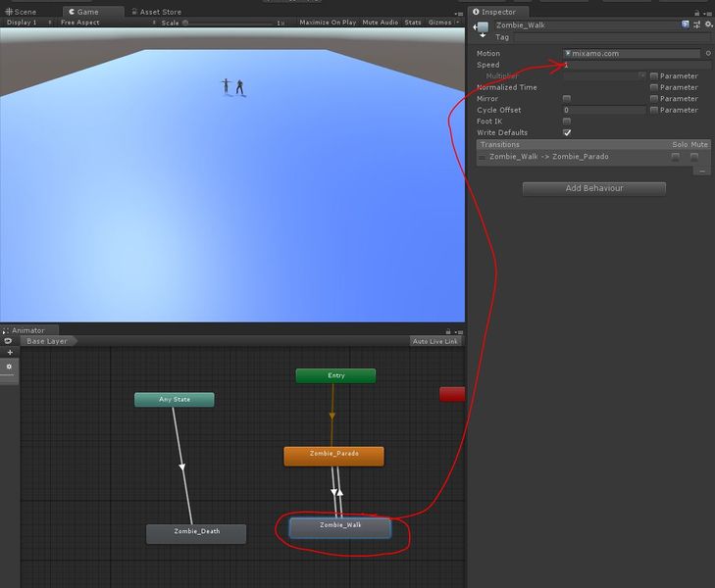The image size is (715, 588).
Task: Toggle Mute Audio in Game view
Action: tap(381, 23)
